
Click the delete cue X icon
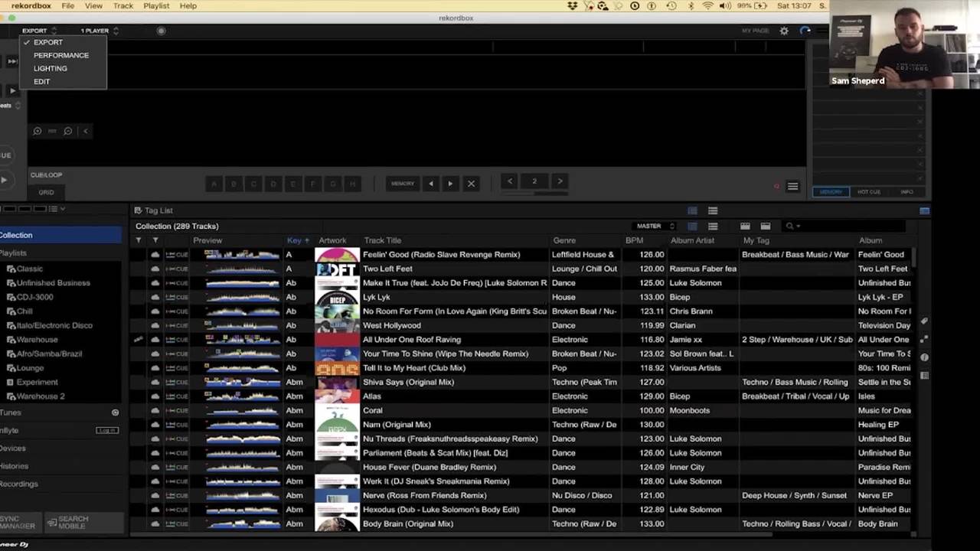[471, 184]
